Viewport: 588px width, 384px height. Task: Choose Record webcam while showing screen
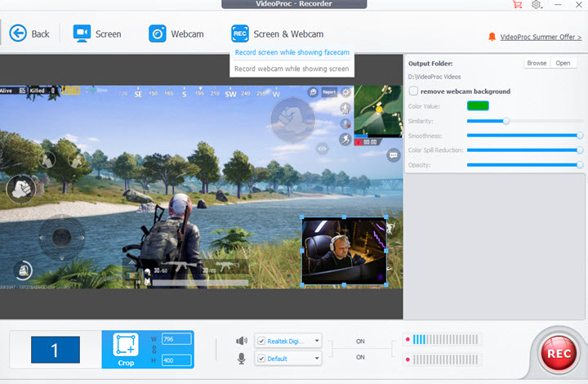tap(292, 69)
